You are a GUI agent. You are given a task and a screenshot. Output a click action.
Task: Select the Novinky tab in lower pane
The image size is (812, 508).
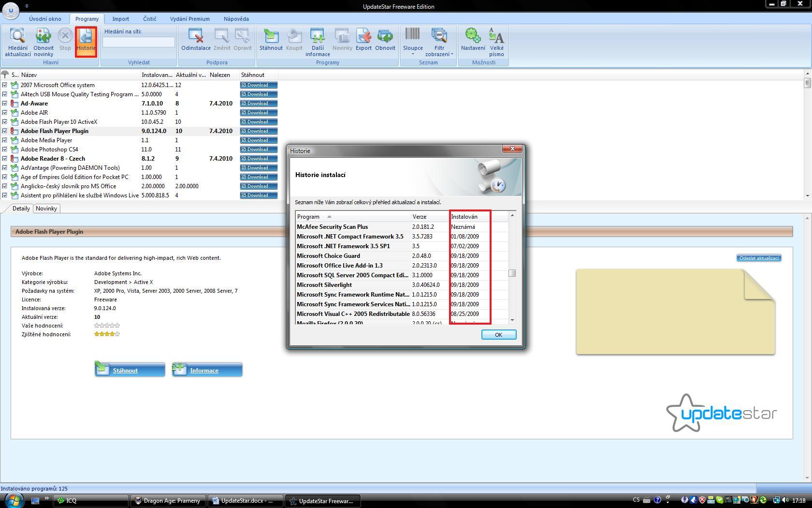(x=46, y=209)
